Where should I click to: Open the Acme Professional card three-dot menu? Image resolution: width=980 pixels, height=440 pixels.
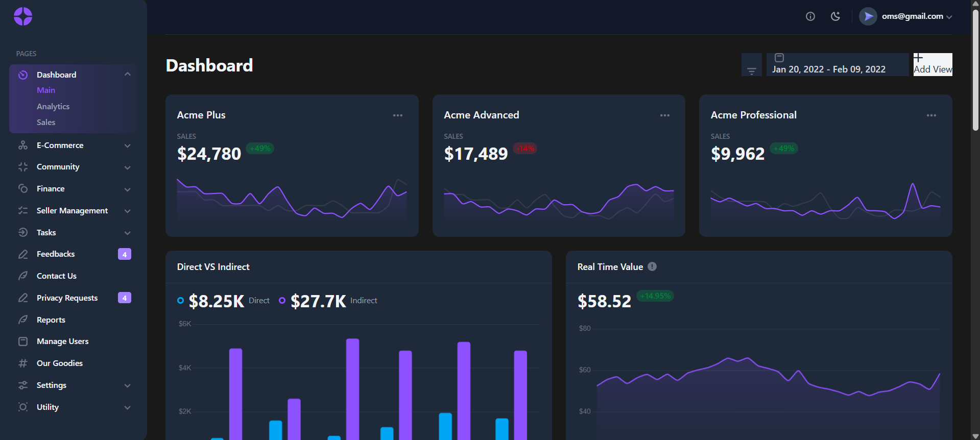click(x=931, y=115)
